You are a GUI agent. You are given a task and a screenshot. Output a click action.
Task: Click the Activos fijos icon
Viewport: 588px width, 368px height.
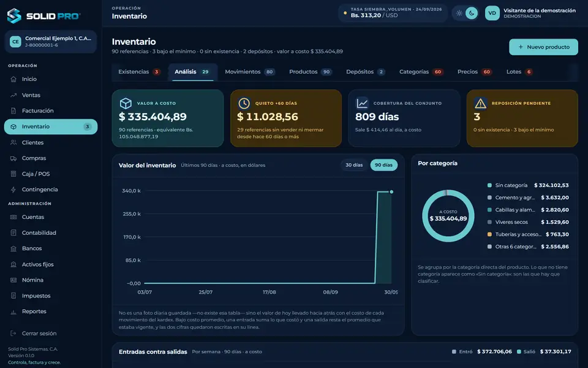(x=13, y=264)
